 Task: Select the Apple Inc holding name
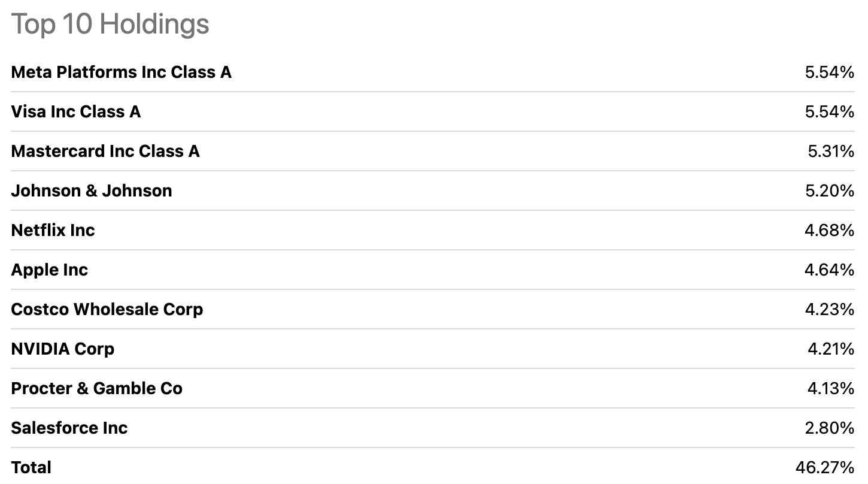50,270
